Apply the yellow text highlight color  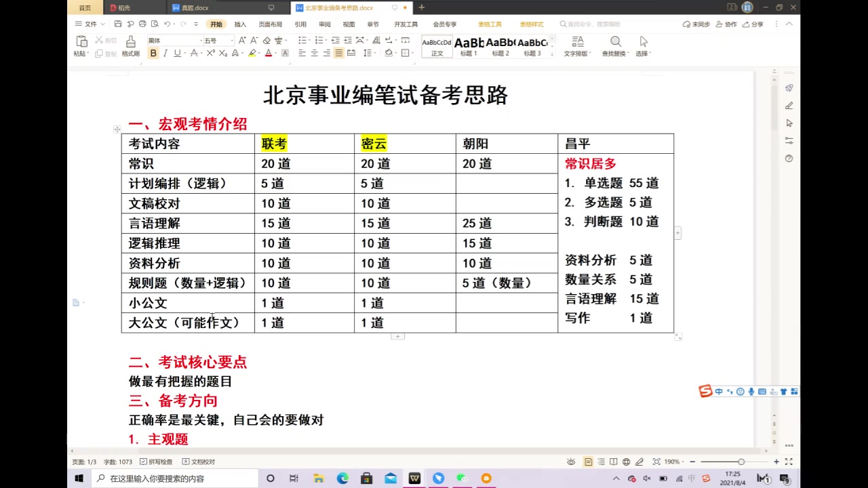coord(252,53)
